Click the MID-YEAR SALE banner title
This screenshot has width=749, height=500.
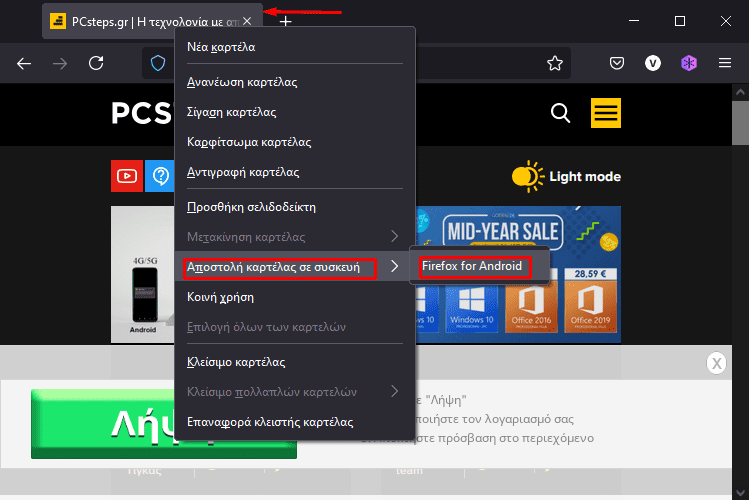(503, 232)
